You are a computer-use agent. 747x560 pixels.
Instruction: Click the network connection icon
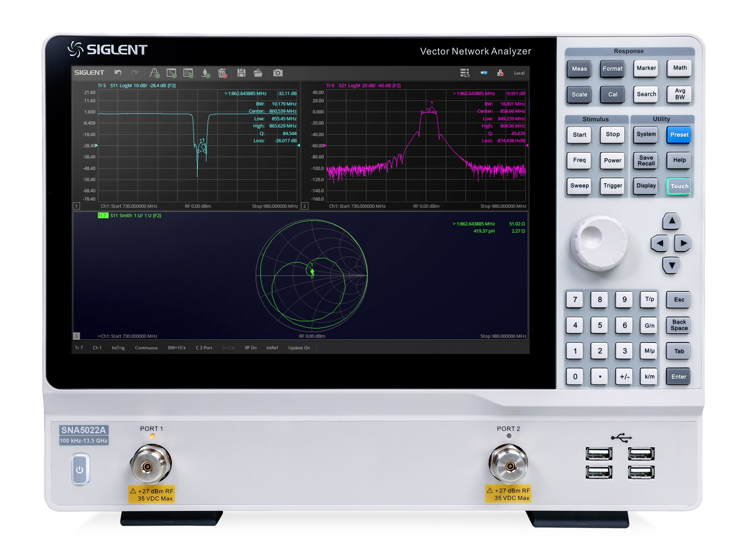(x=500, y=73)
